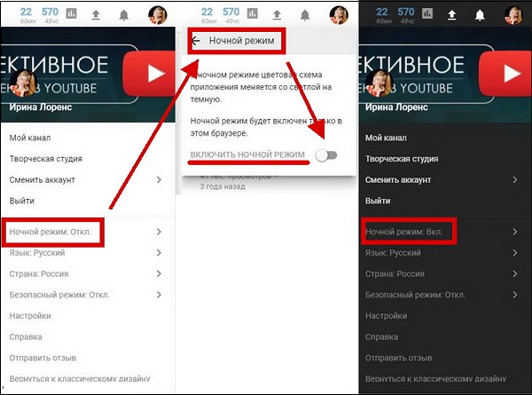Open Ночной режим: Откл. menu item

pos(51,232)
